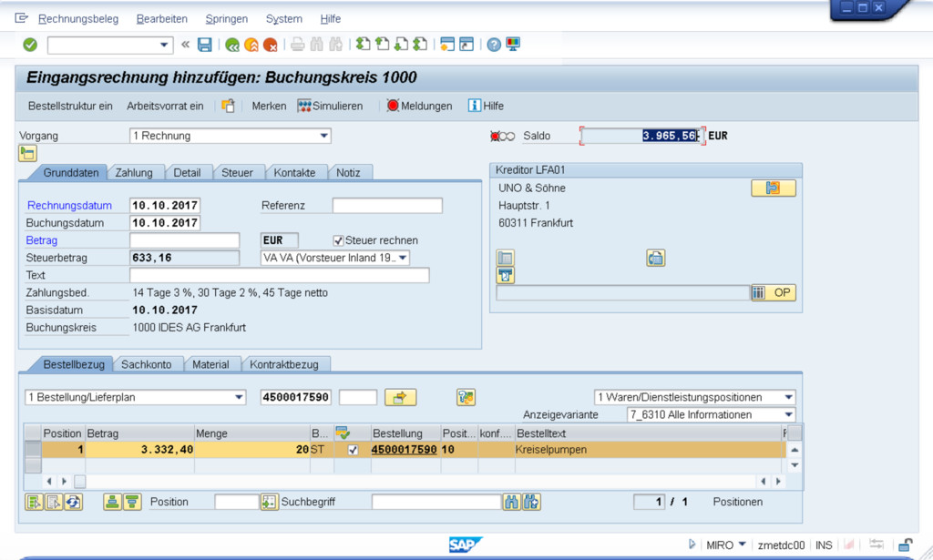Viewport: 933px width, 560px height.
Task: Select row 1 using its row selector
Action: point(33,450)
